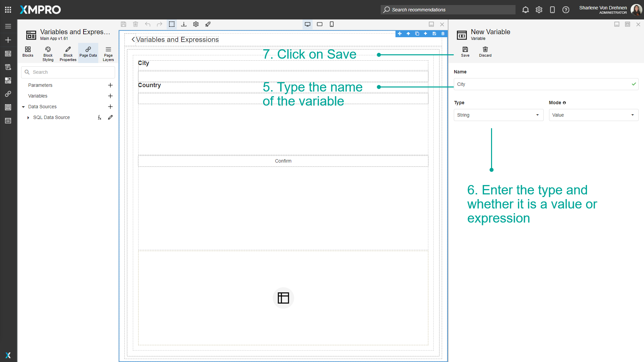Switch to tablet preview mode
Viewport: 644px width, 362px height.
point(319,24)
